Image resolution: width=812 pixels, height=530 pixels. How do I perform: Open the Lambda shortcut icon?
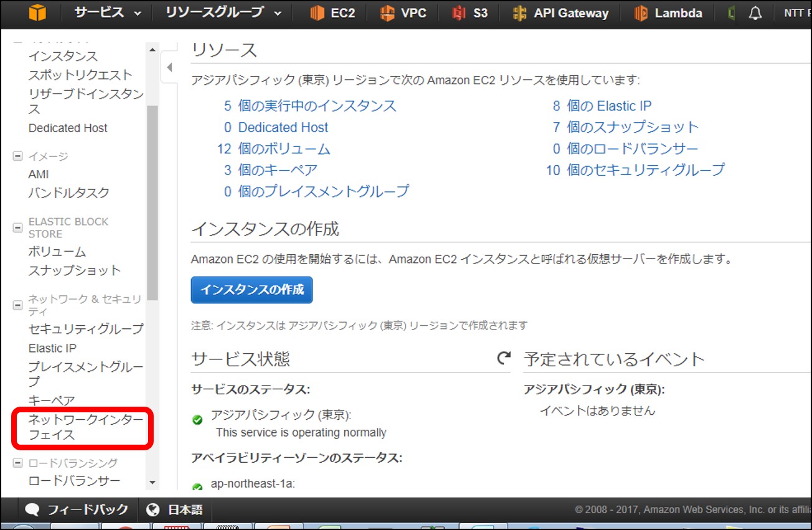coord(641,13)
